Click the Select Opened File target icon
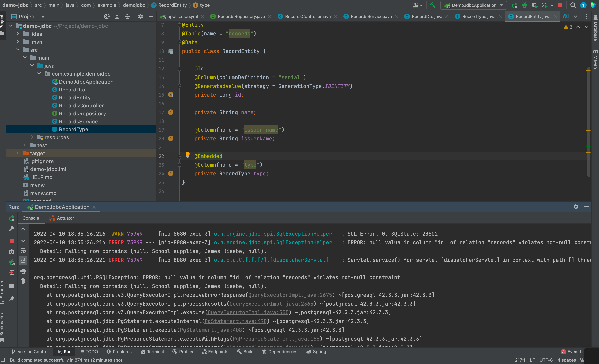Screen dimensions: 599x364 coord(107,16)
